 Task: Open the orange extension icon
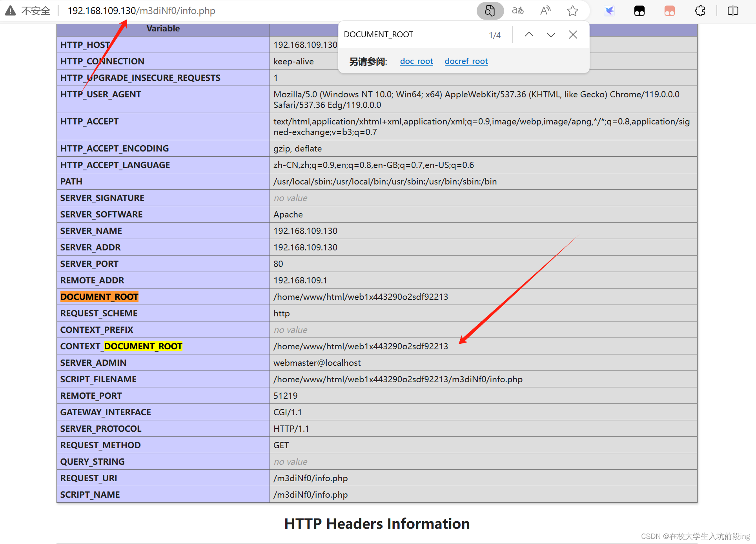coord(669,11)
